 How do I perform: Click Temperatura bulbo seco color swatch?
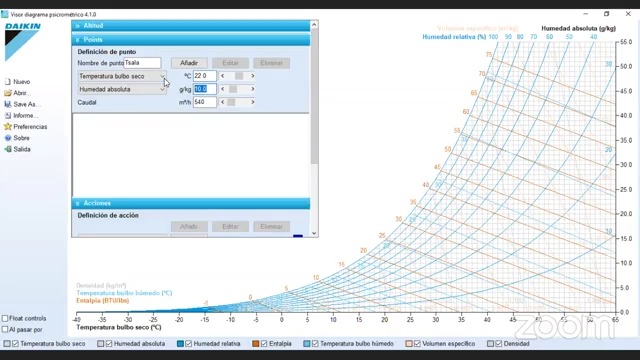(x=7, y=344)
